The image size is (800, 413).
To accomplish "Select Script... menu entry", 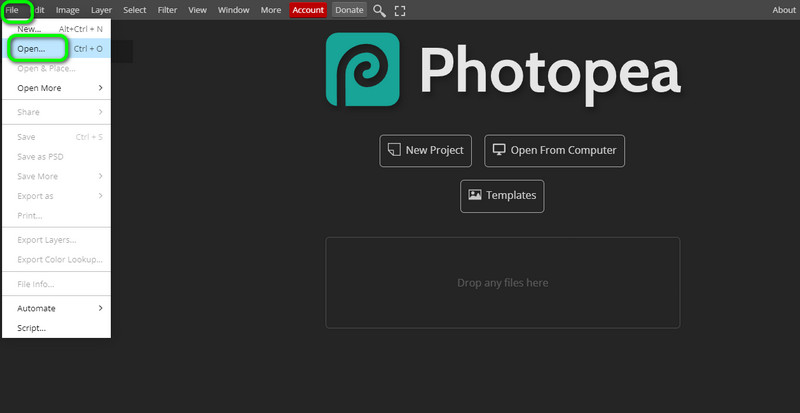I will (32, 328).
